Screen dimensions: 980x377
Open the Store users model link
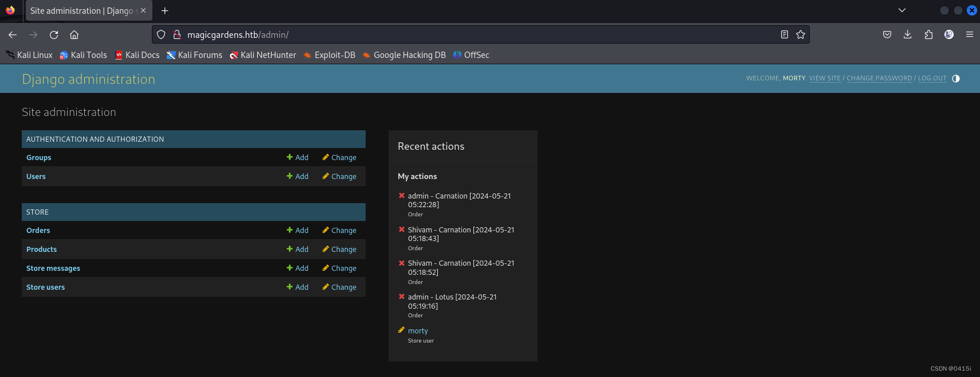coord(45,287)
